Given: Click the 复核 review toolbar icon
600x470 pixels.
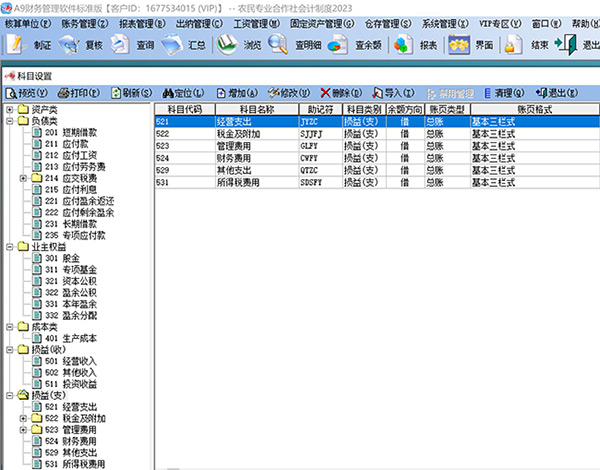Looking at the screenshot, I should click(x=81, y=44).
